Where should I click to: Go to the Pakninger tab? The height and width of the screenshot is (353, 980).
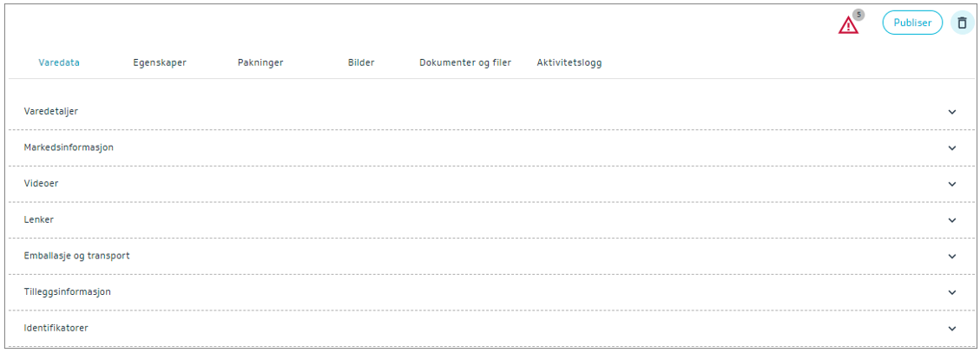(x=260, y=62)
